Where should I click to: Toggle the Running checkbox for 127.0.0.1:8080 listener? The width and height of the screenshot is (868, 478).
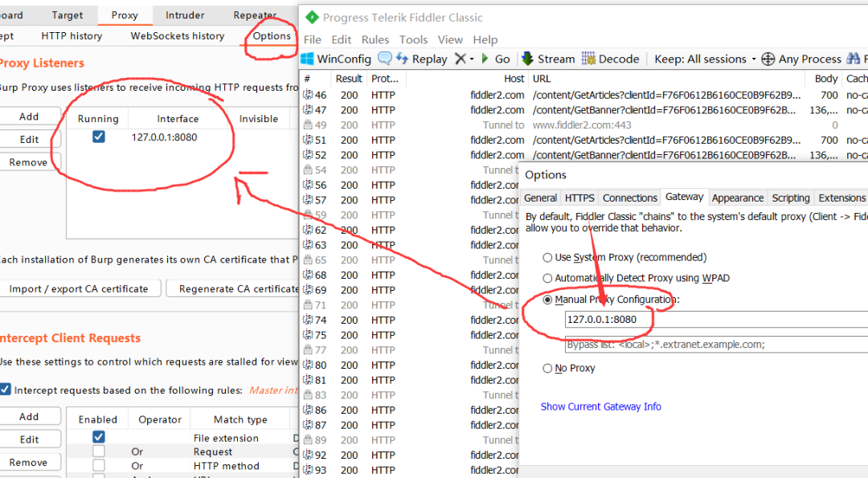[99, 137]
